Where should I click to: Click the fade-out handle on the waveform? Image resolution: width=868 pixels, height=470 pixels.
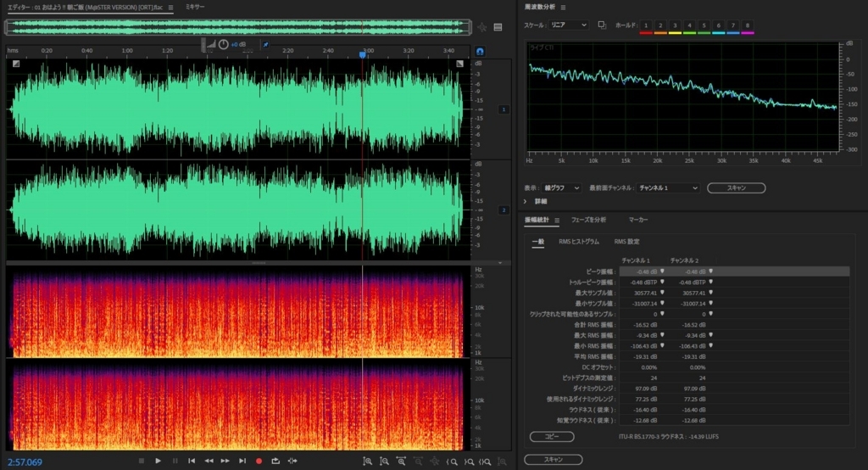pos(459,64)
